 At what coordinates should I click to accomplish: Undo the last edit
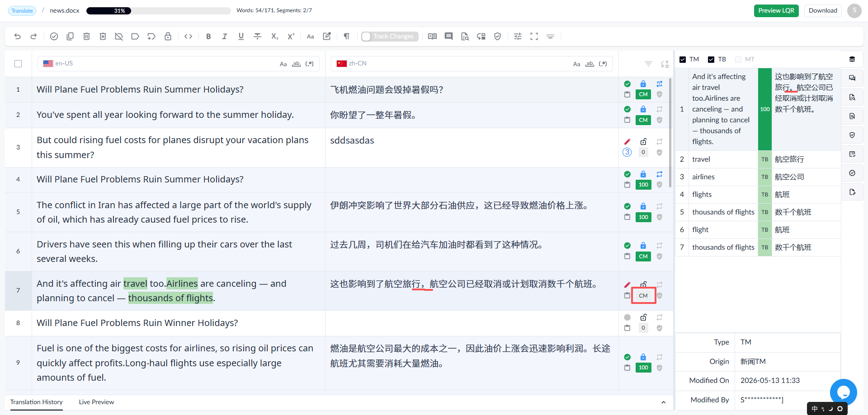click(x=18, y=37)
